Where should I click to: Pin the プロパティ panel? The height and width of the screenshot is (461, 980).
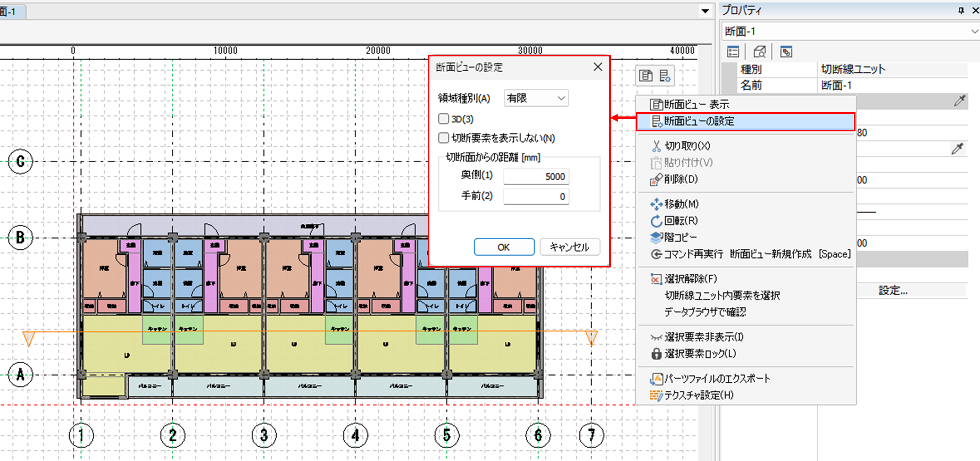tap(961, 10)
